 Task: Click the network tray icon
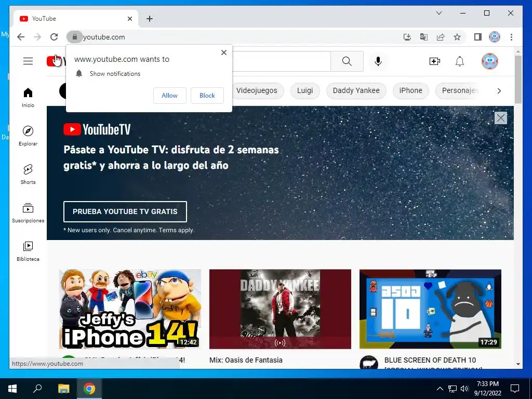[453, 389]
